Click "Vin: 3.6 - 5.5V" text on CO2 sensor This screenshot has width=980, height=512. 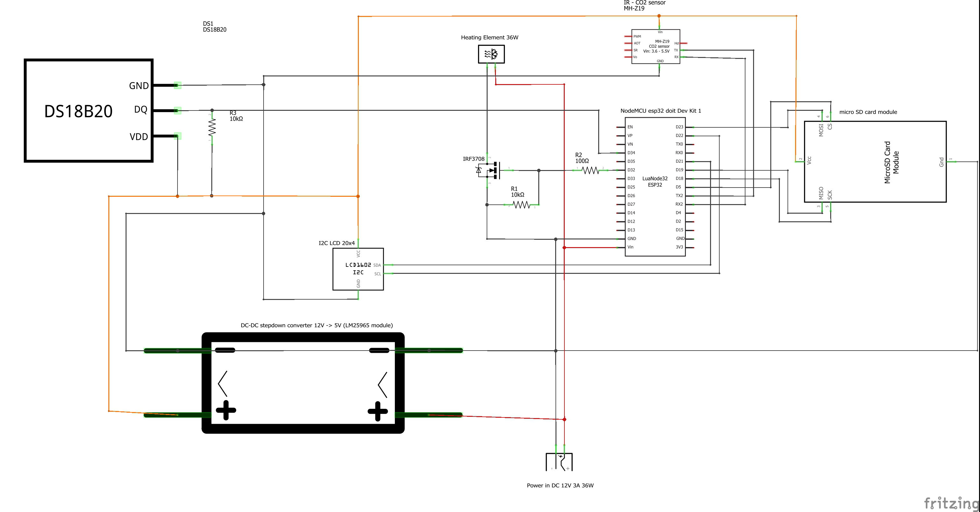(656, 51)
